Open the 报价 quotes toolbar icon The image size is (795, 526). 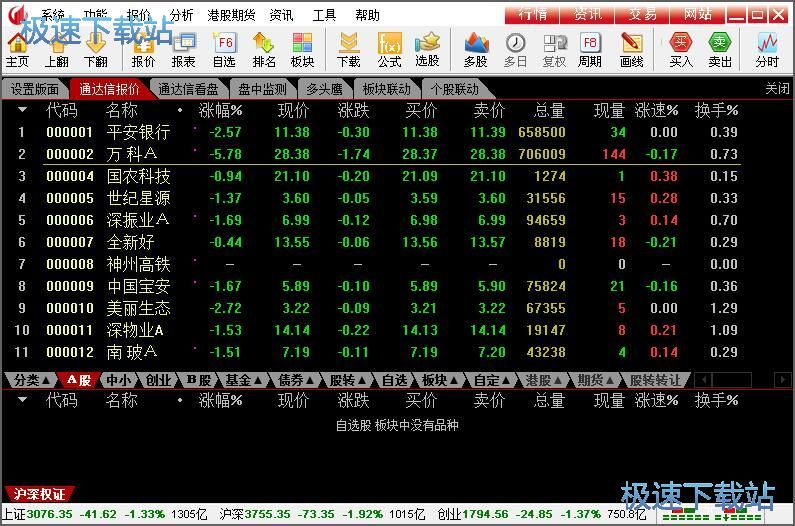click(143, 50)
